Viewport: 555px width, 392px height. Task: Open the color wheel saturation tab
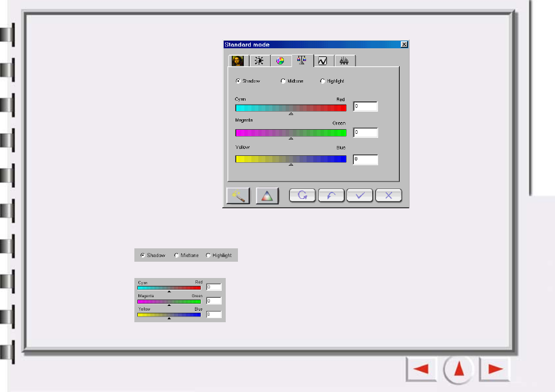(280, 61)
